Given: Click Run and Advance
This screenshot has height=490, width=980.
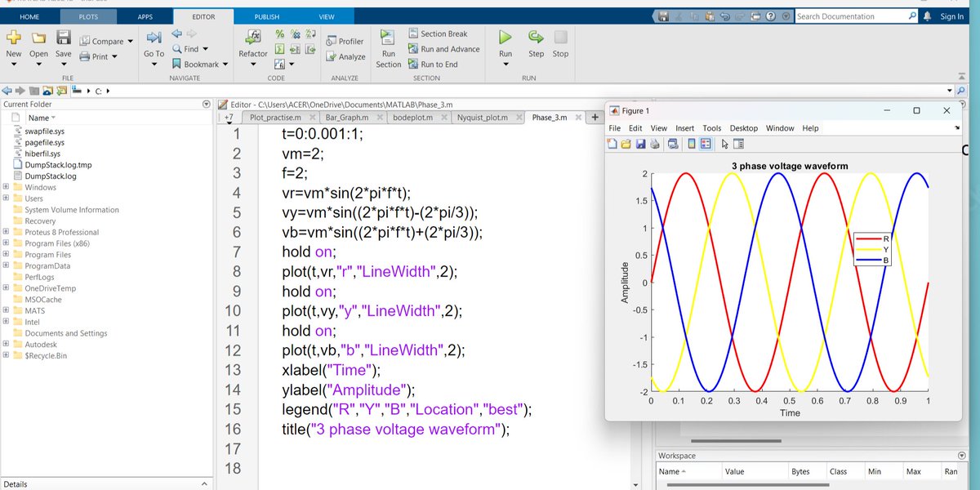Looking at the screenshot, I should (443, 49).
